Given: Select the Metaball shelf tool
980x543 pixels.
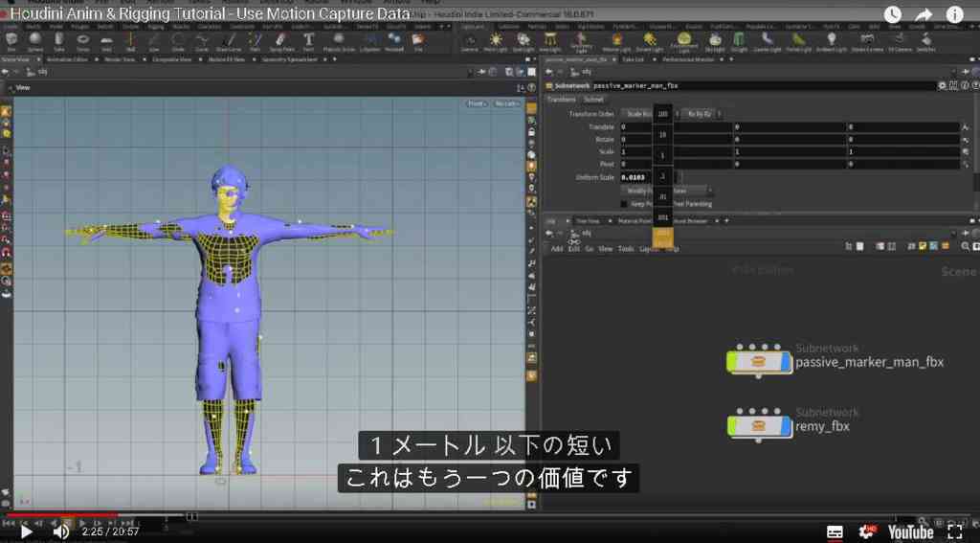Looking at the screenshot, I should pos(394,42).
